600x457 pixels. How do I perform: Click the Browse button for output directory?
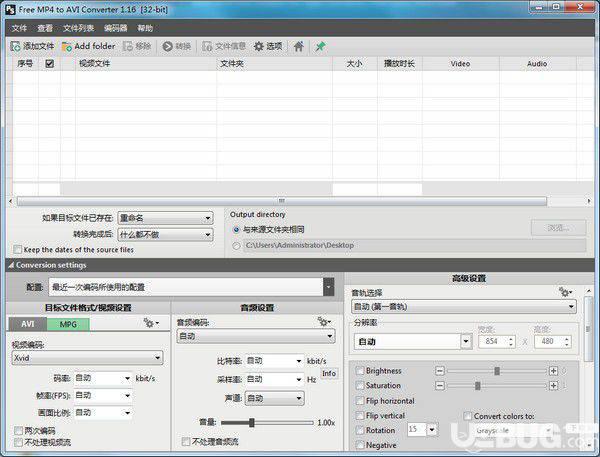point(558,228)
